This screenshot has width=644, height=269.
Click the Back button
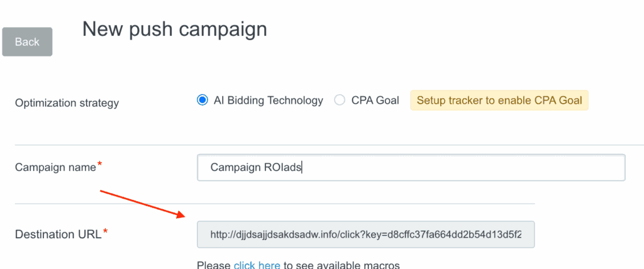pyautogui.click(x=27, y=42)
